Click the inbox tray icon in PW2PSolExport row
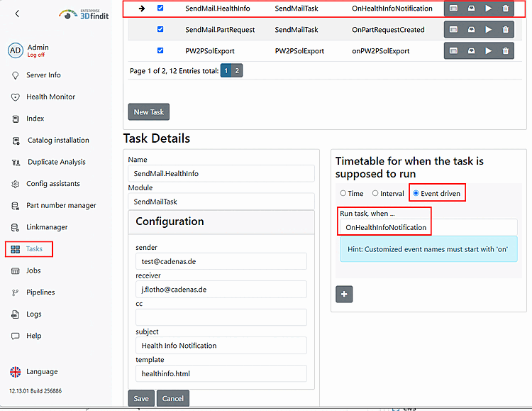Viewport: 532px width, 411px height. click(x=471, y=50)
